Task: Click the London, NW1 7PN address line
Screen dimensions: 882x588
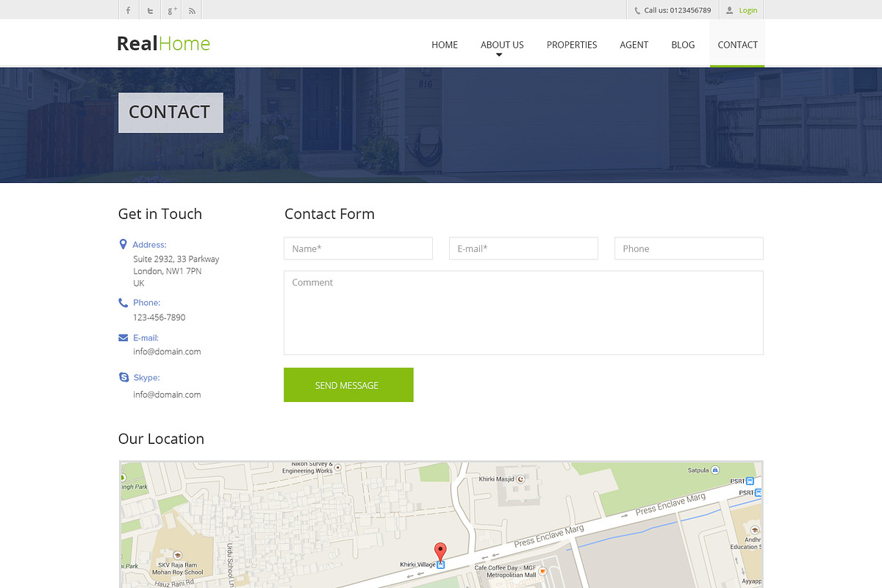Action: 168,271
